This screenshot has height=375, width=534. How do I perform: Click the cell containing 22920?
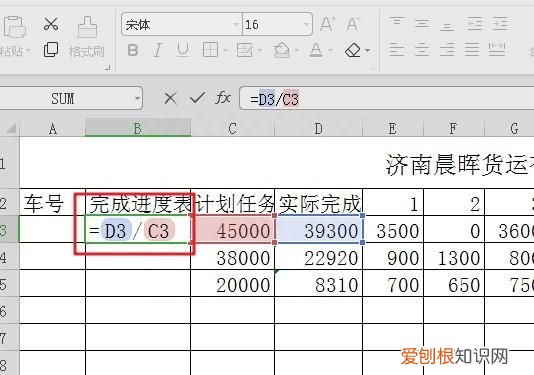point(318,256)
